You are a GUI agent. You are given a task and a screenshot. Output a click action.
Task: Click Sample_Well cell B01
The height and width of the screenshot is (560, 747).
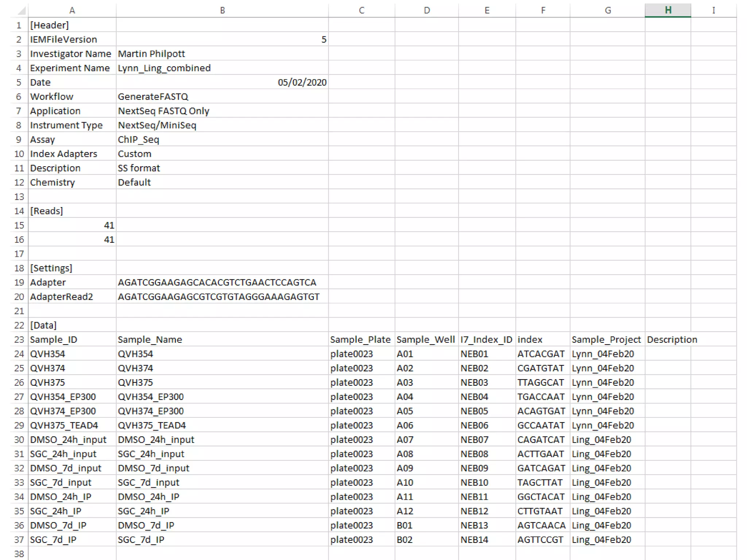pyautogui.click(x=426, y=525)
